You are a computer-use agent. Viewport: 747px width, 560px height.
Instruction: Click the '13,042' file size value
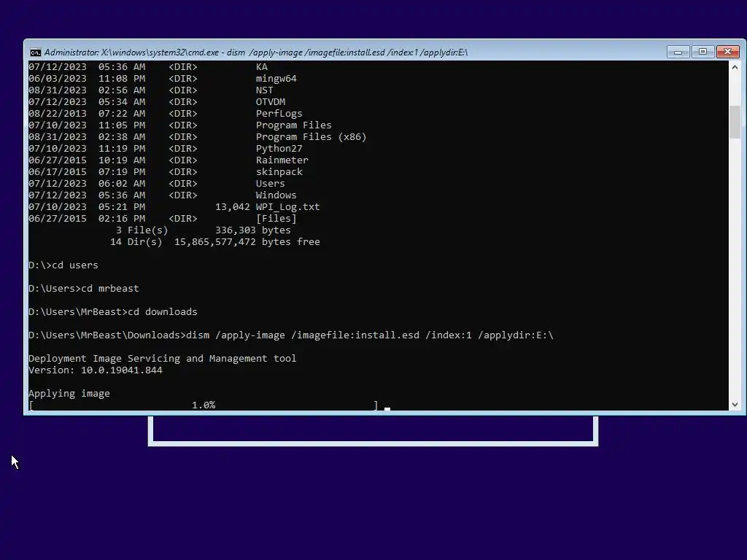233,206
